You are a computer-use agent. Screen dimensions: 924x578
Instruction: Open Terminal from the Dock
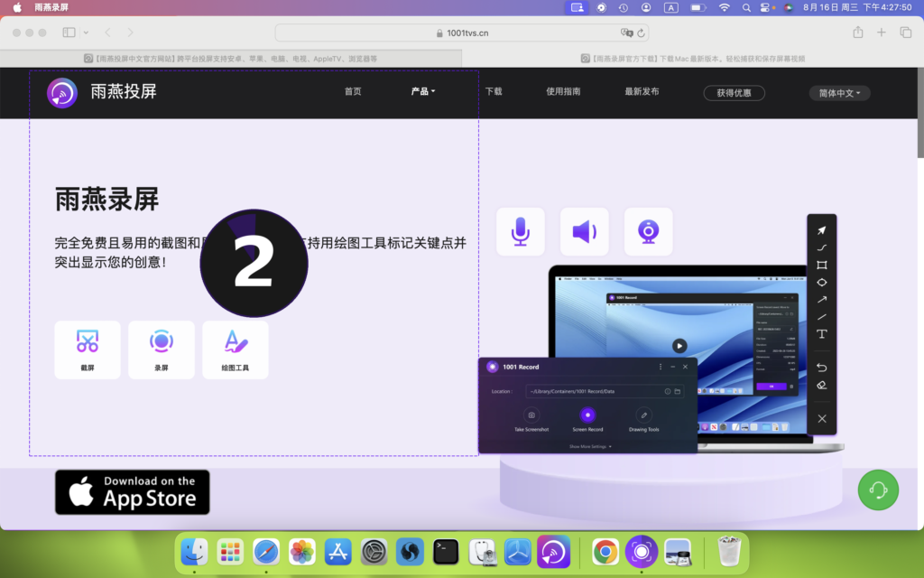(446, 552)
